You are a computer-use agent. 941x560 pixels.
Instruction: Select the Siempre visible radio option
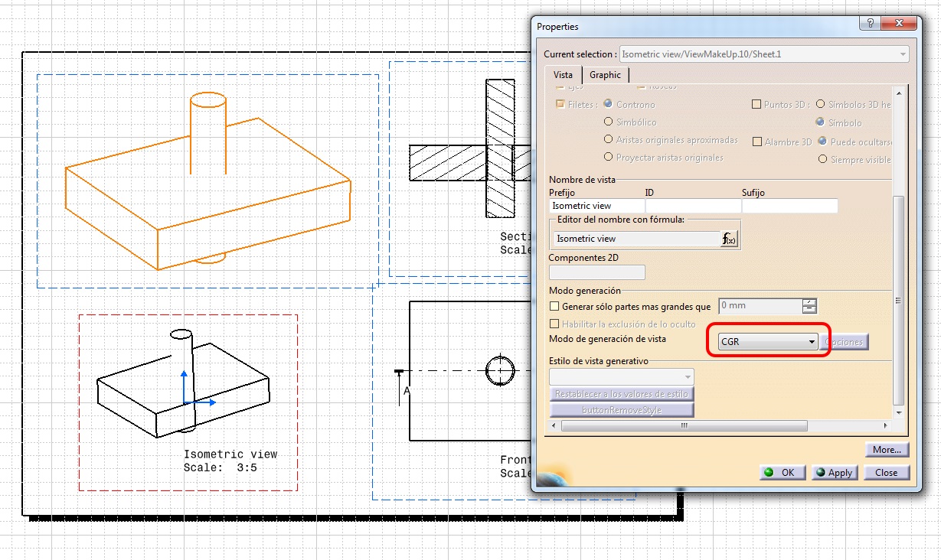point(822,159)
